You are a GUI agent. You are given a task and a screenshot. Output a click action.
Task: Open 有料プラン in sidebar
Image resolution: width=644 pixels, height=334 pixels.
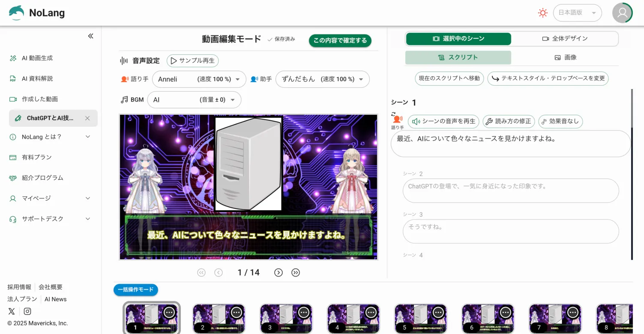(x=37, y=157)
